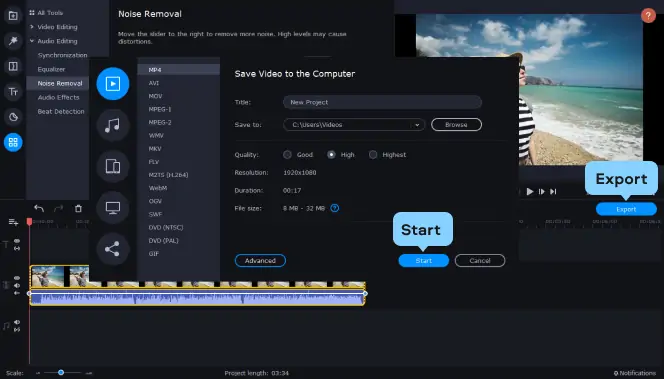Choose MP4 format
Screen dimensions: 664x379
[178, 69]
